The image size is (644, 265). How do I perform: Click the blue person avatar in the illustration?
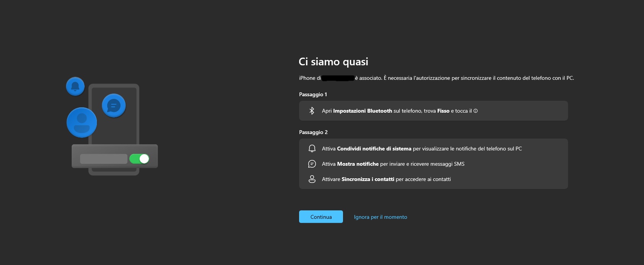(82, 122)
